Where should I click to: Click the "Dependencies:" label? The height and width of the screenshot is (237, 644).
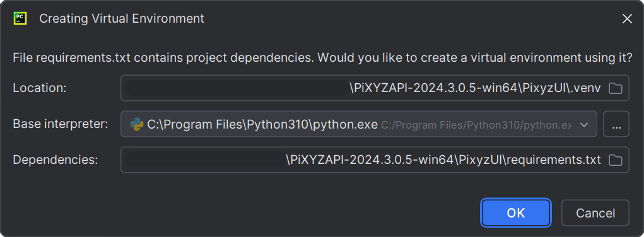coord(56,159)
